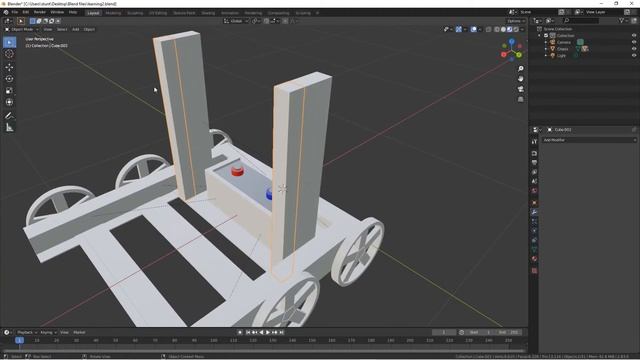Select the Annotate tool
The height and width of the screenshot is (360, 640).
[x=9, y=116]
